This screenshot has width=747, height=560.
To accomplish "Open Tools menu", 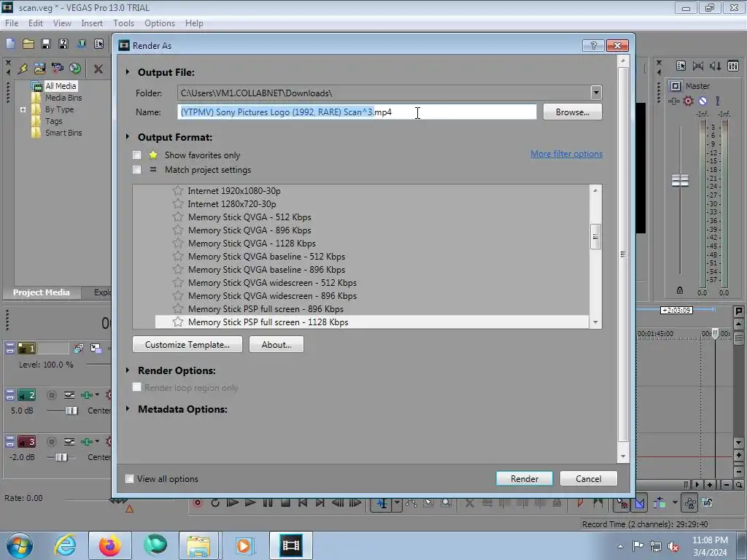I will [x=123, y=23].
